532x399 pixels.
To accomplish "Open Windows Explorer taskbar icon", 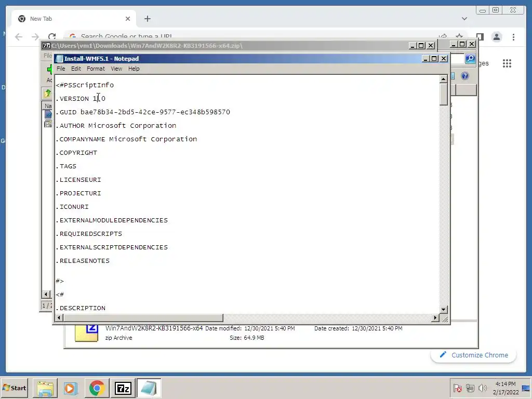I will click(x=45, y=389).
